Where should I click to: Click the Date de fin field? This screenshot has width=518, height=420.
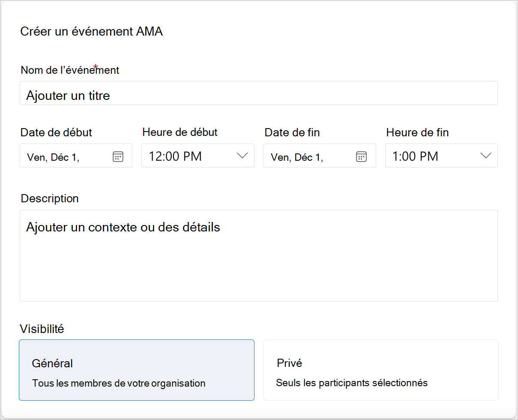point(320,156)
